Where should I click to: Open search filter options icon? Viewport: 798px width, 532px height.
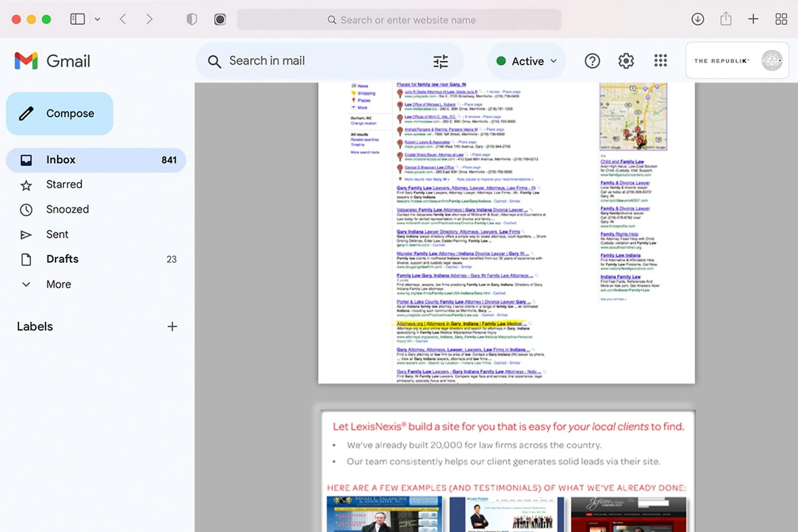click(x=441, y=62)
